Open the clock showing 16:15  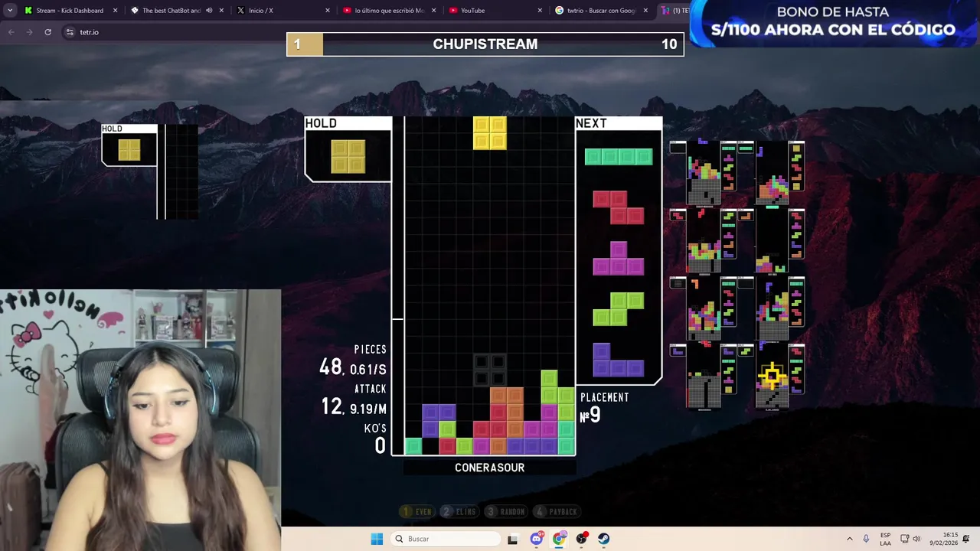pyautogui.click(x=944, y=539)
